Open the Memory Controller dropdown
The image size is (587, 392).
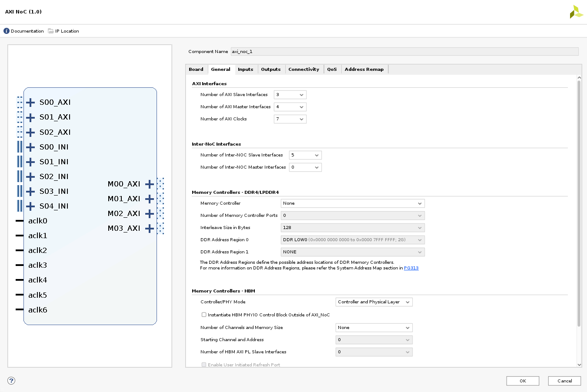click(352, 203)
